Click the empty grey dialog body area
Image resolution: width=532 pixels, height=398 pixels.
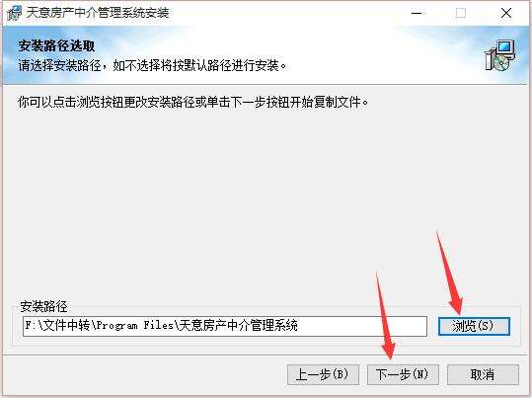265,197
